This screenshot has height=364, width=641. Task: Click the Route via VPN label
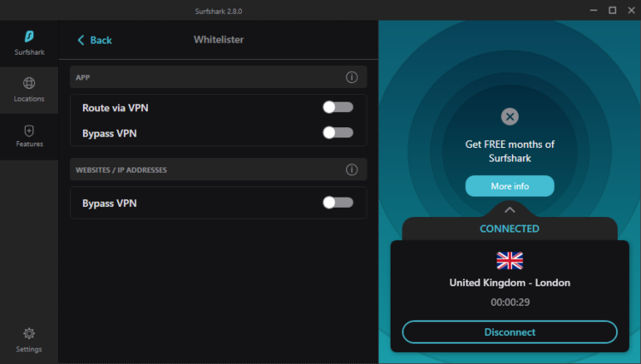click(115, 108)
